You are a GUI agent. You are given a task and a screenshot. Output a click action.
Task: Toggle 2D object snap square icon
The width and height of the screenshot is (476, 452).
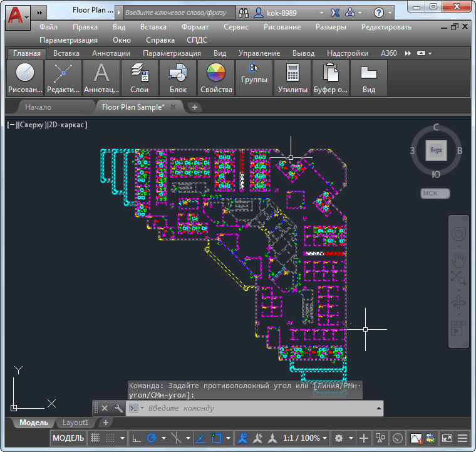coord(217,438)
